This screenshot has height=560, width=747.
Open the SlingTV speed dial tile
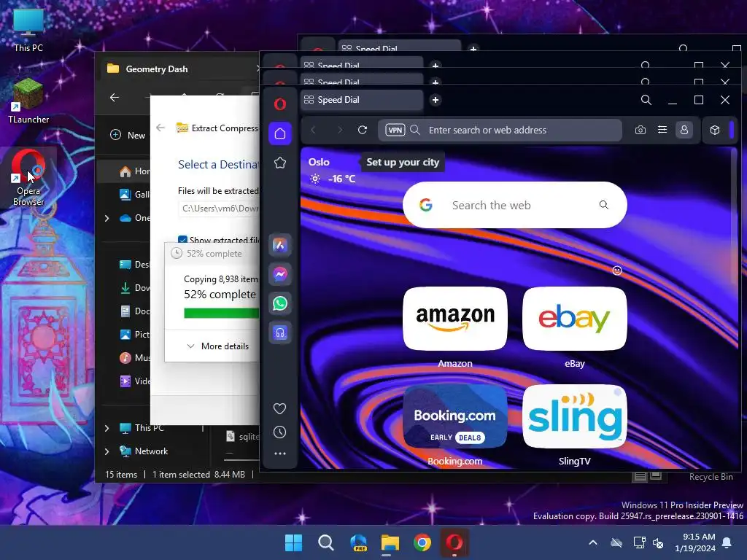(x=575, y=416)
